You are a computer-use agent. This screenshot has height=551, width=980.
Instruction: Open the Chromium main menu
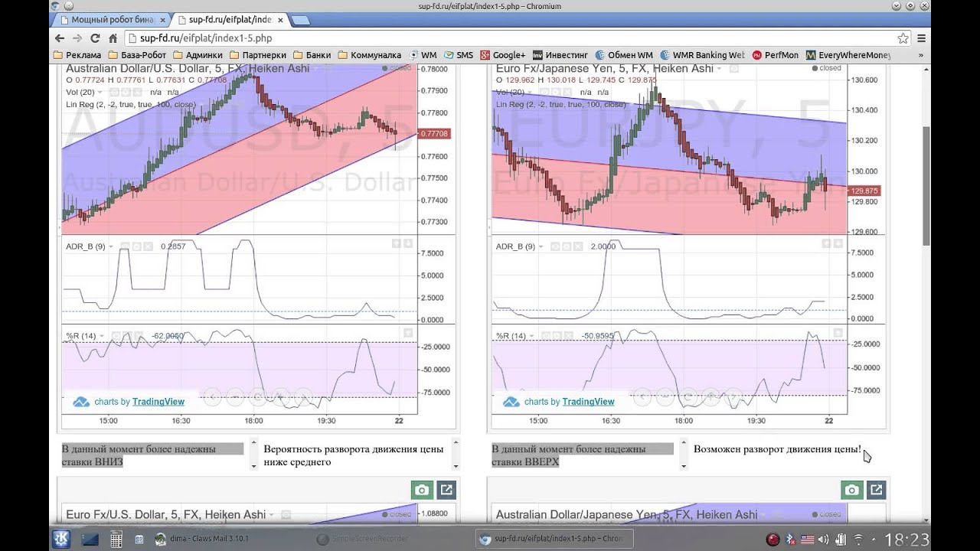click(x=922, y=37)
